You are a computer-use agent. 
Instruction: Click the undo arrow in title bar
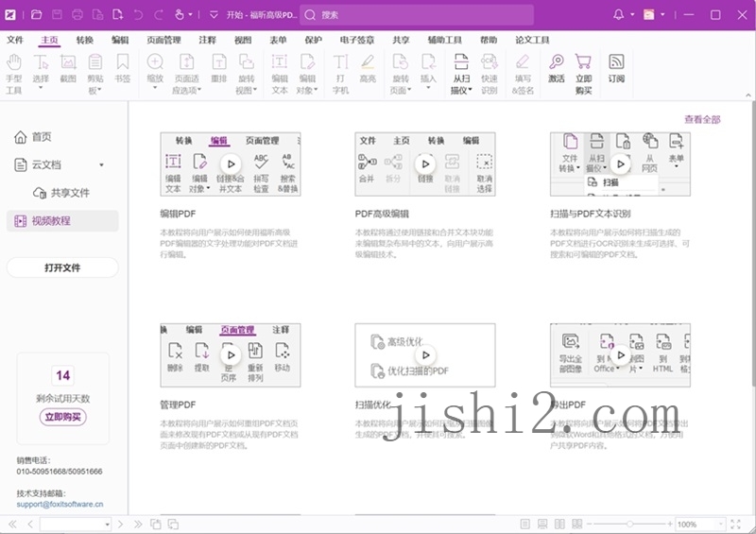click(138, 15)
